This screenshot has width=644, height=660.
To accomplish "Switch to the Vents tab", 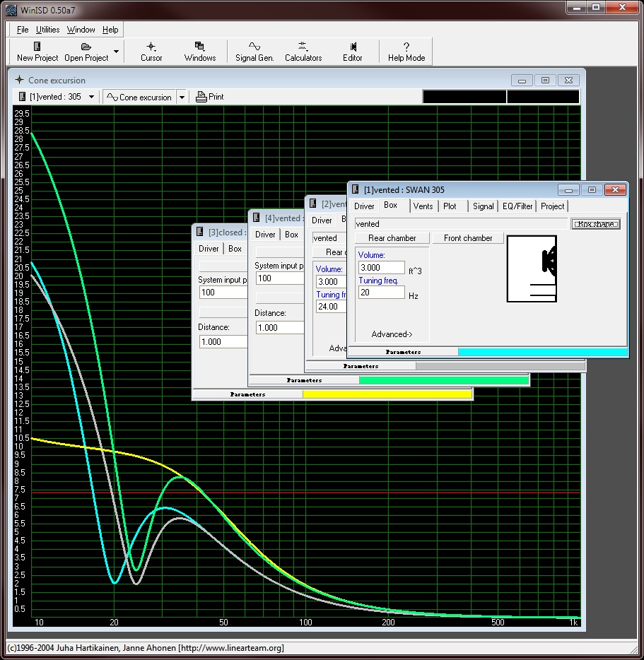I will (423, 206).
